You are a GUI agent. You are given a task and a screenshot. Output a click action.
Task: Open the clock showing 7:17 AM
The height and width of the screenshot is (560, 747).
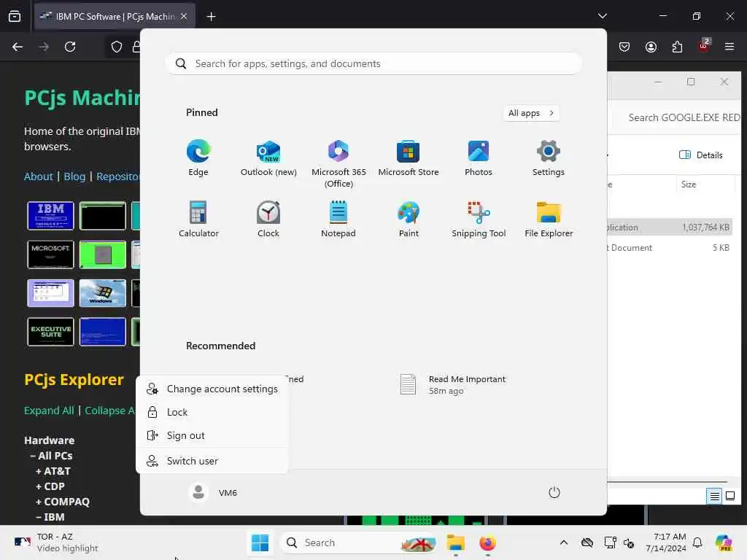click(x=665, y=542)
